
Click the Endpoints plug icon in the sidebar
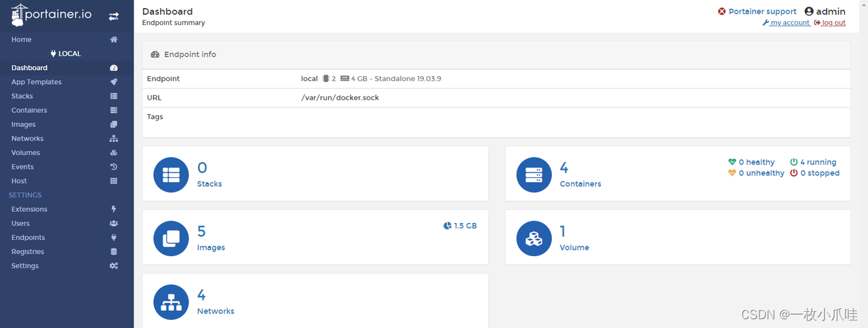[114, 238]
